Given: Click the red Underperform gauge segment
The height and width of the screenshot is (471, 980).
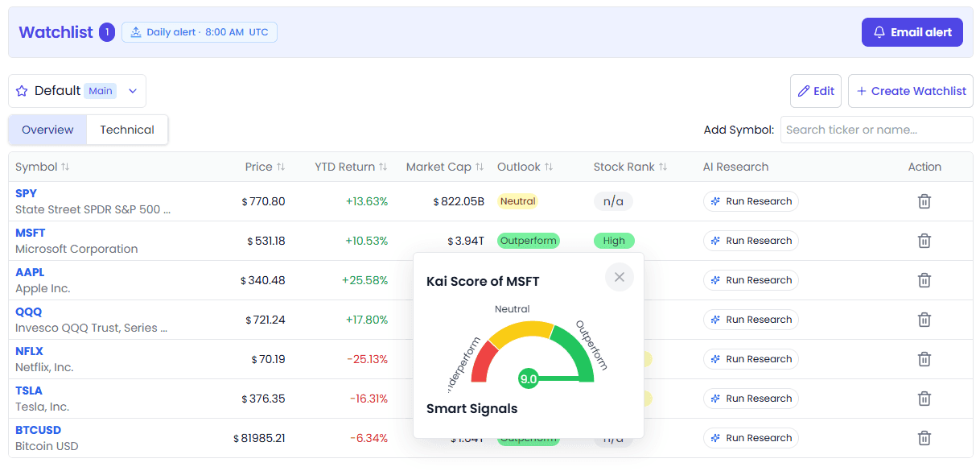Looking at the screenshot, I should [483, 361].
